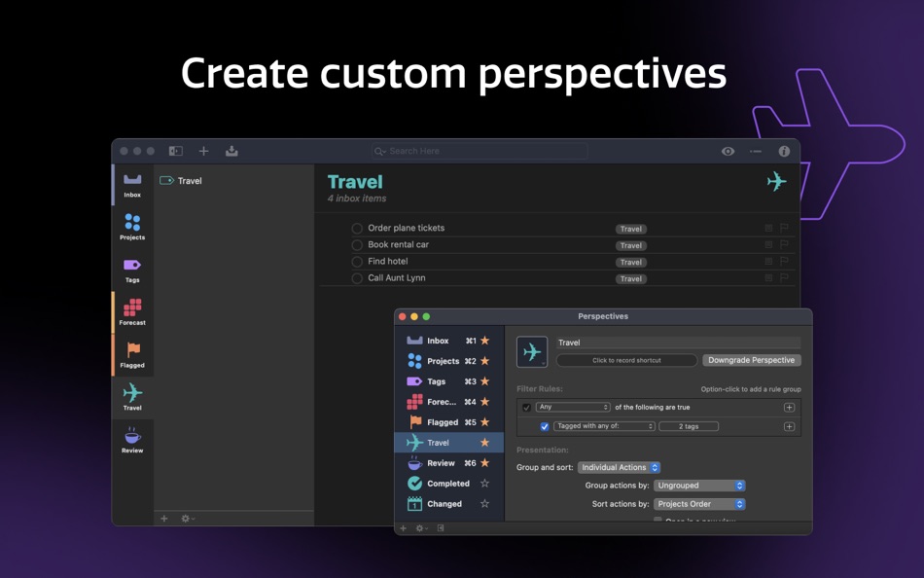Open Review perspective in sidebar

coord(132,441)
